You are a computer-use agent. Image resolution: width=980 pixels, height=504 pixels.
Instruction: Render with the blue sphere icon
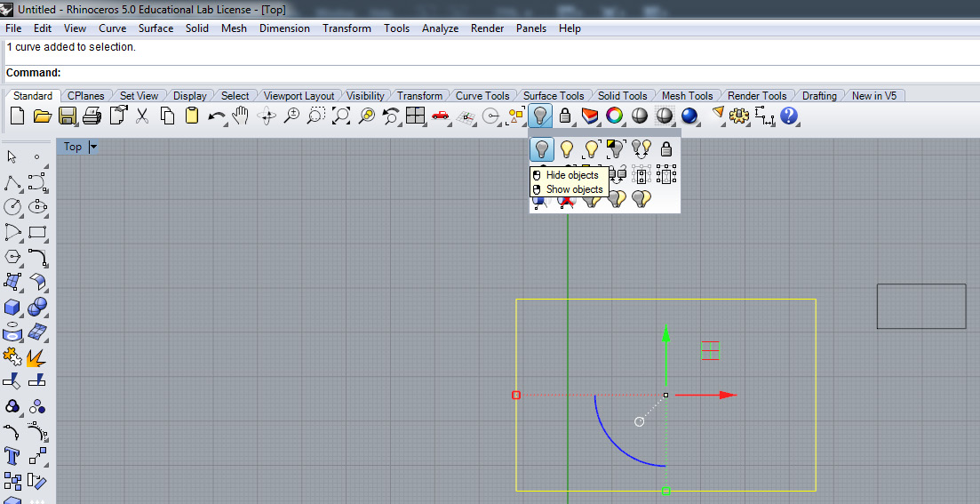(689, 116)
